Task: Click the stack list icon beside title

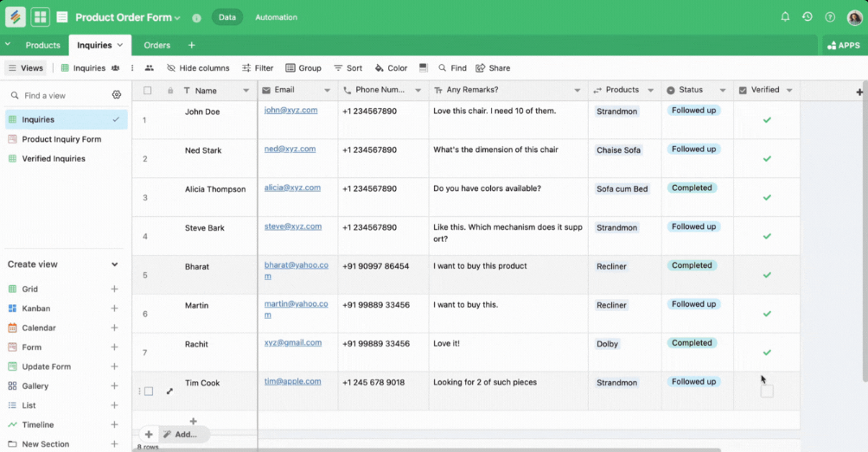Action: click(62, 17)
